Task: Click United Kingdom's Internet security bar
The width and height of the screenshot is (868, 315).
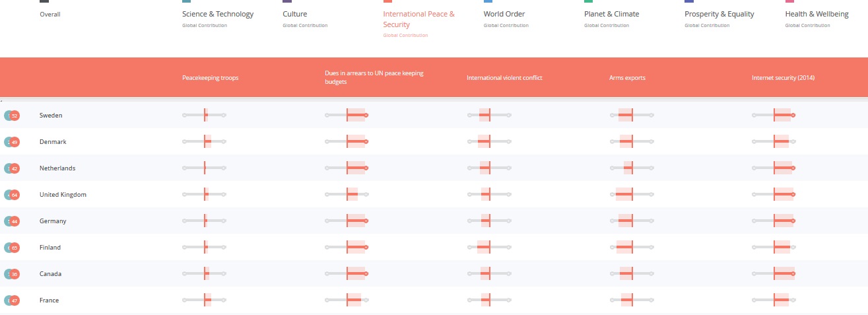Action: (x=774, y=195)
